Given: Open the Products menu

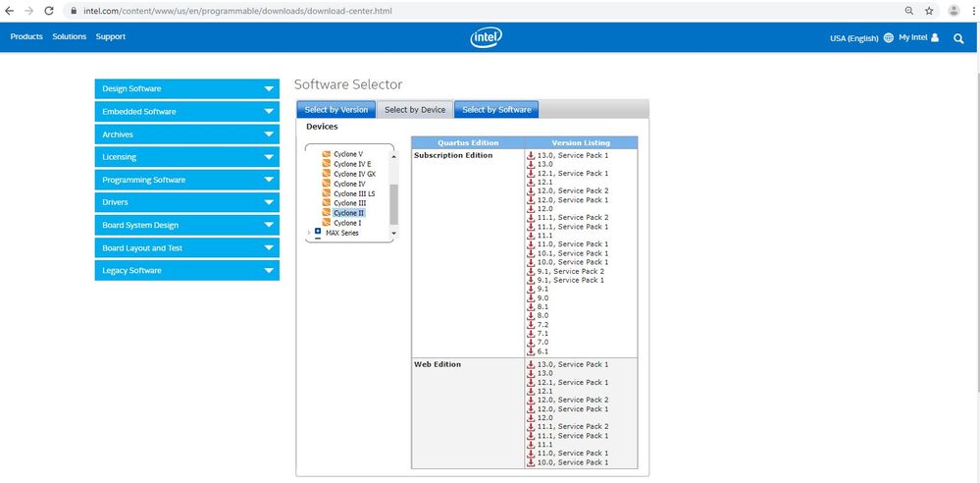Looking at the screenshot, I should coord(26,37).
